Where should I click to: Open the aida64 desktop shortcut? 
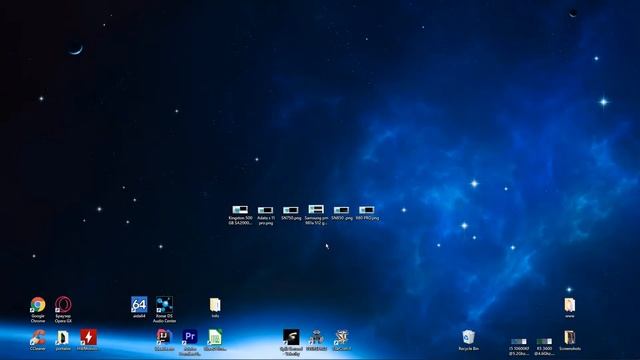click(x=139, y=305)
